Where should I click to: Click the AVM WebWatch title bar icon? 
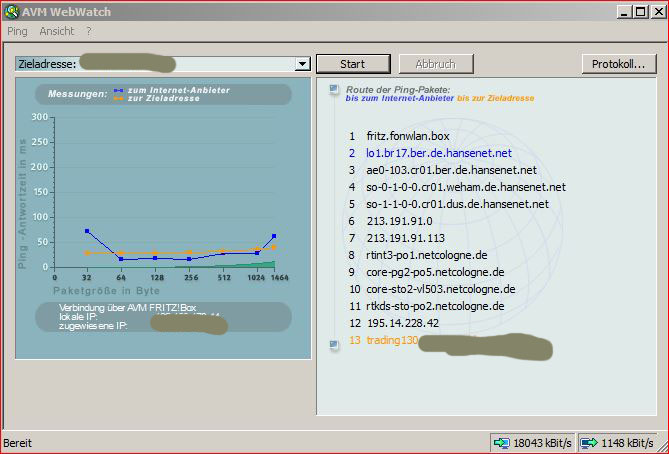tap(12, 12)
